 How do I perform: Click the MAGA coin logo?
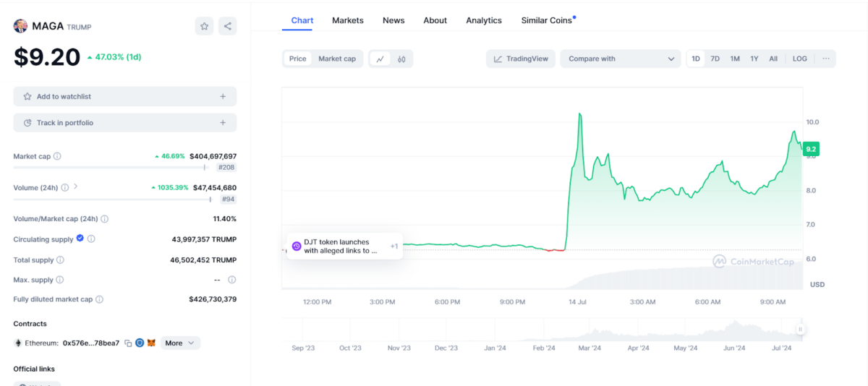tap(20, 26)
